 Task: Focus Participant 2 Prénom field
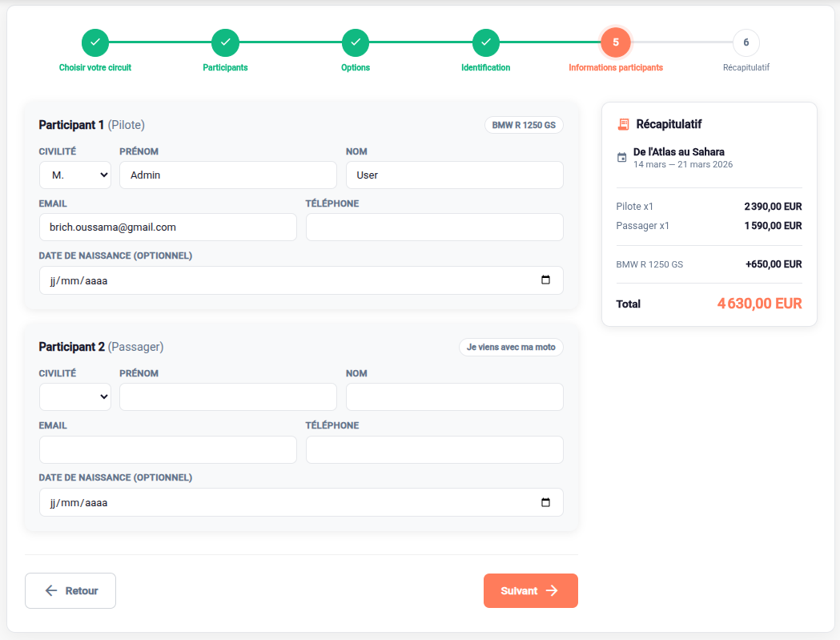[x=227, y=396]
